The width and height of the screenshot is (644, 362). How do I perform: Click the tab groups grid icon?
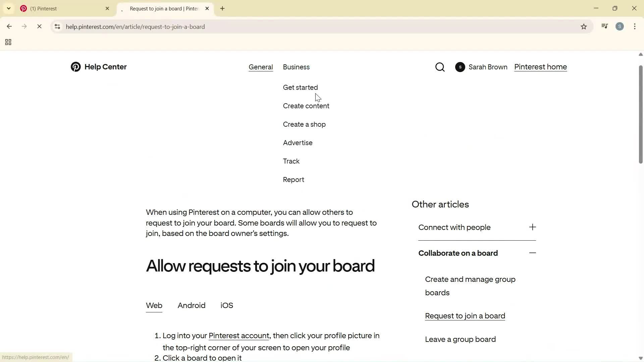pos(8,42)
